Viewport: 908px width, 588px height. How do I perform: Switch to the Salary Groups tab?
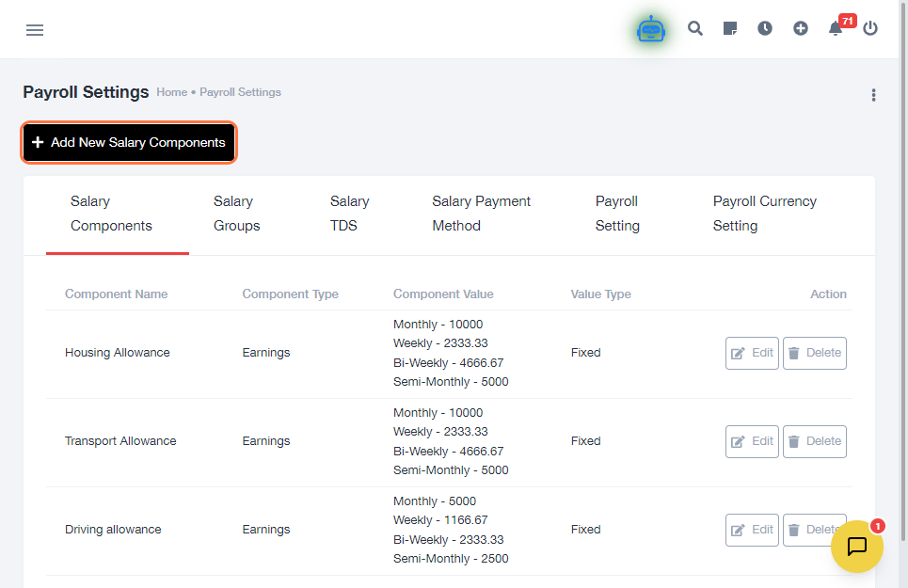[x=236, y=214]
